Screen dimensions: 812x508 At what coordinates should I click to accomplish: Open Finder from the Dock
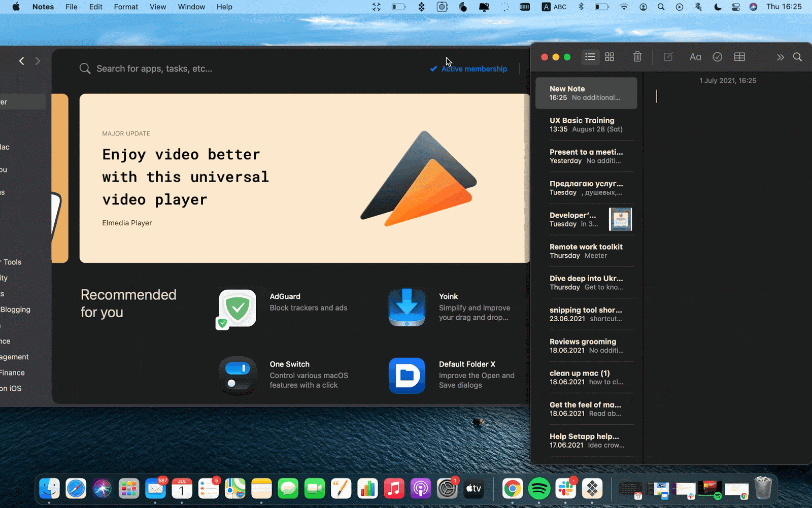pos(49,489)
